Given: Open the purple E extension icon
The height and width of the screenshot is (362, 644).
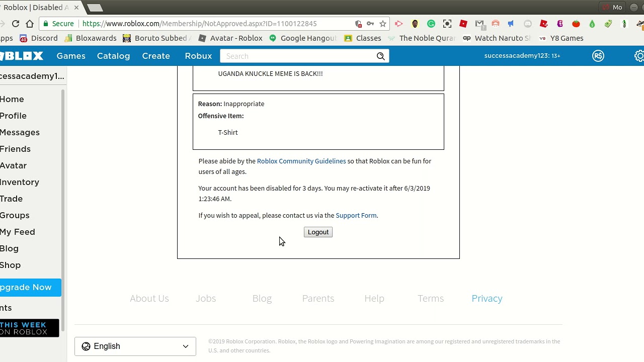Looking at the screenshot, I should click(x=560, y=24).
